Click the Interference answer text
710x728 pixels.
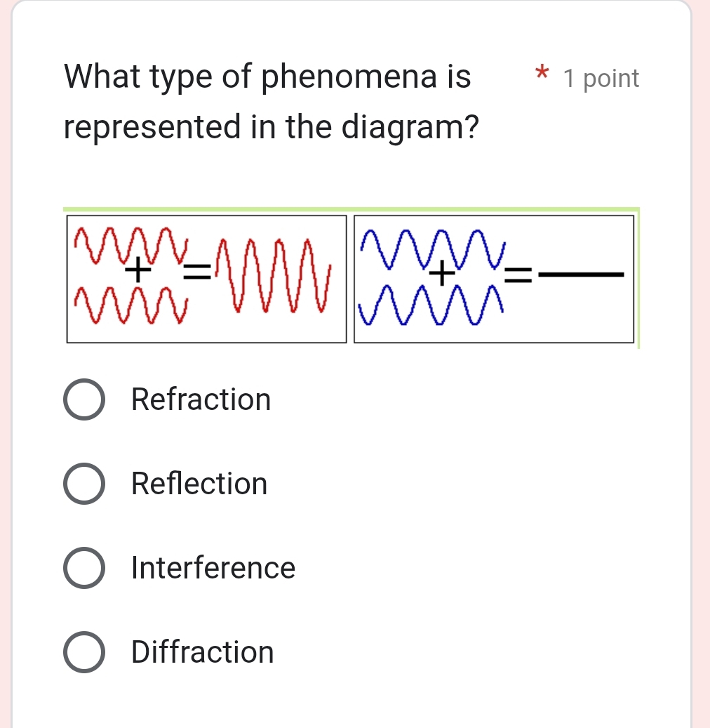(x=213, y=568)
